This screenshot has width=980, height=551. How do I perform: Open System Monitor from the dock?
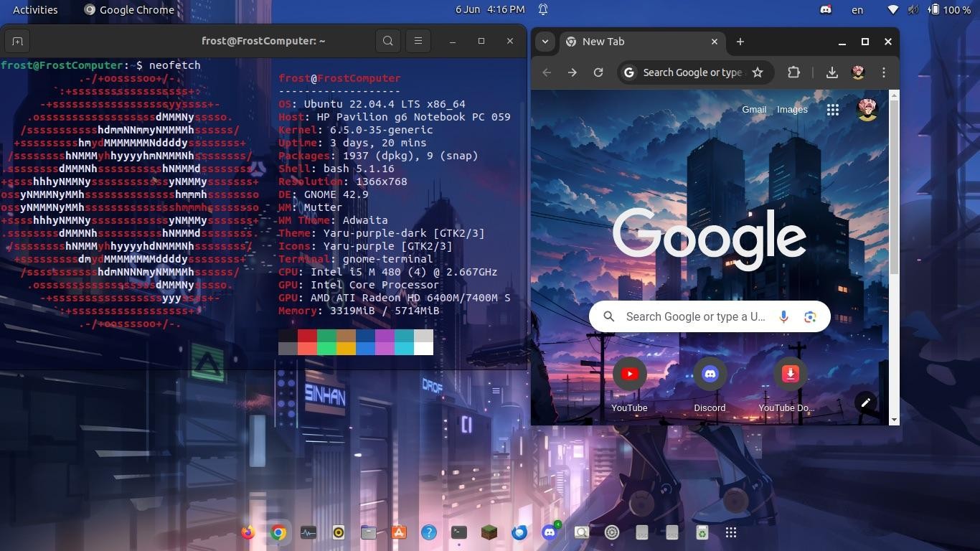(x=308, y=532)
